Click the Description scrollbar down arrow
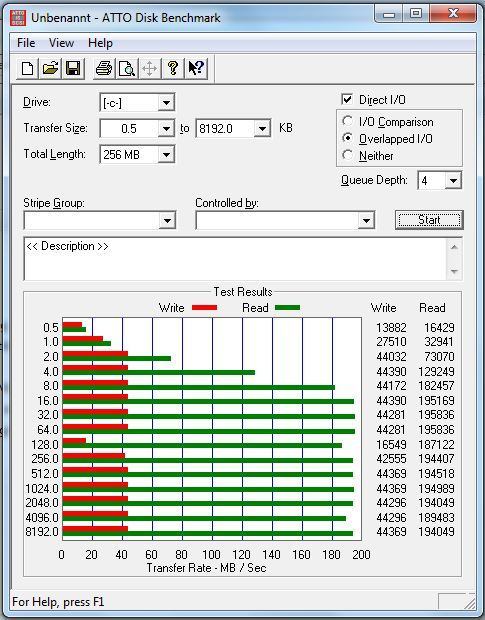Screen dimensions: 485x620 point(454,271)
